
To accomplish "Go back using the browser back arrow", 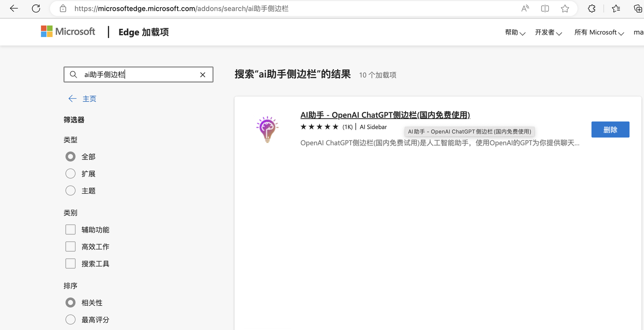I will (x=14, y=8).
